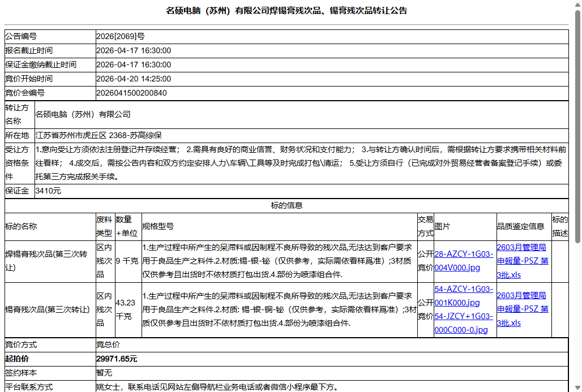
Task: Click the bold 起拍价 label
Action: [17, 359]
